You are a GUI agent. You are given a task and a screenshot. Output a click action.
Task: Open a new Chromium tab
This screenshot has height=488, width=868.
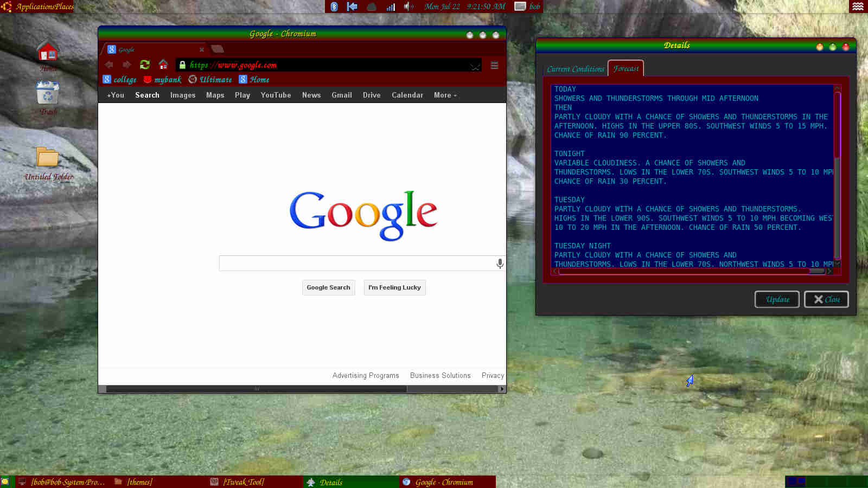click(218, 49)
